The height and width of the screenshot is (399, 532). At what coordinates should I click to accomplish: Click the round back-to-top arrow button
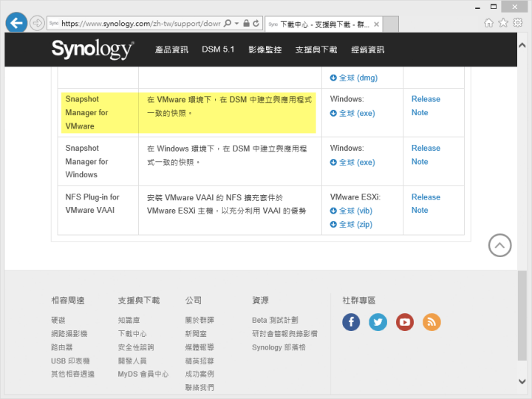(499, 245)
